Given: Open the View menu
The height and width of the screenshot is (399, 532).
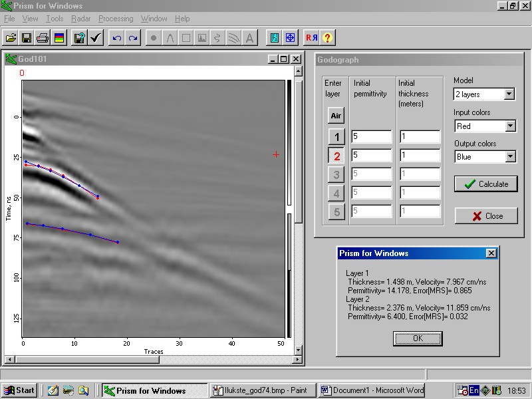Looking at the screenshot, I should point(30,19).
